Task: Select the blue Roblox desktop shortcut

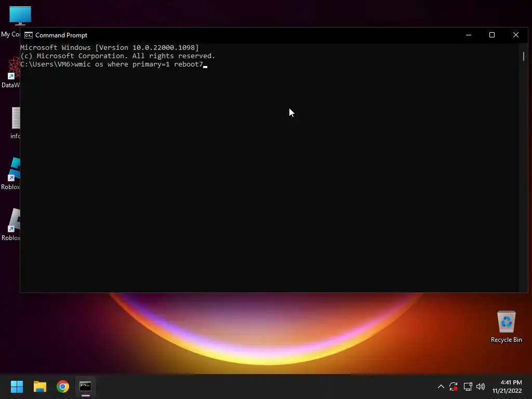Action: pyautogui.click(x=10, y=174)
